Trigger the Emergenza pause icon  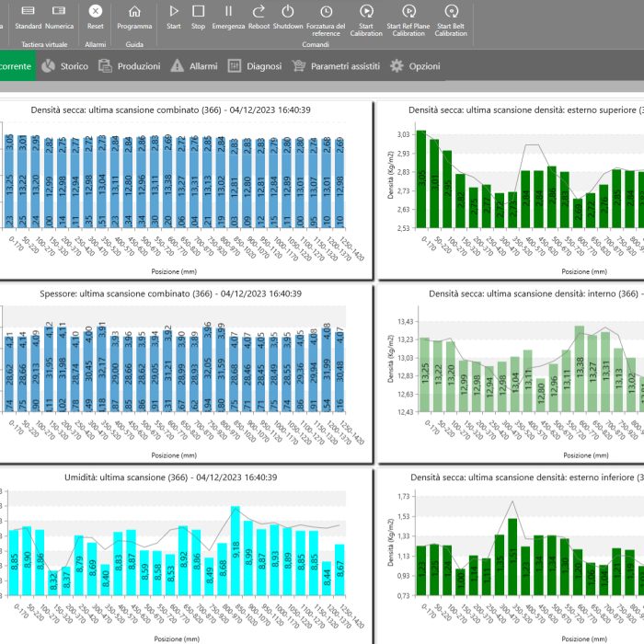click(x=228, y=12)
